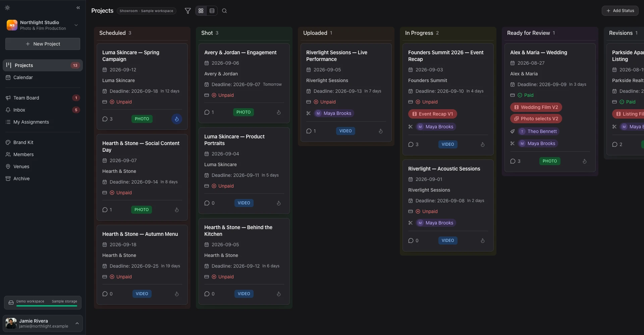Open My Assignments list
This screenshot has height=335, width=644.
point(43,122)
